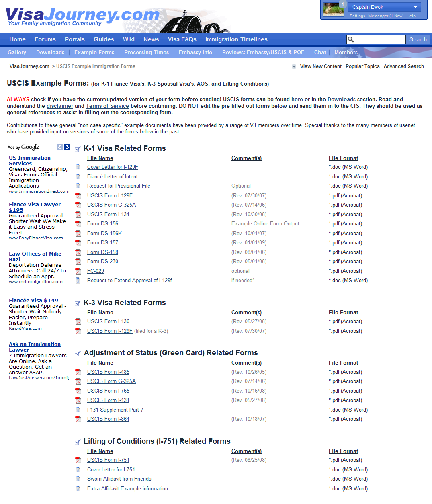Click PDF icon next to USCIS Form I-765
The height and width of the screenshot is (504, 432).
point(78,391)
